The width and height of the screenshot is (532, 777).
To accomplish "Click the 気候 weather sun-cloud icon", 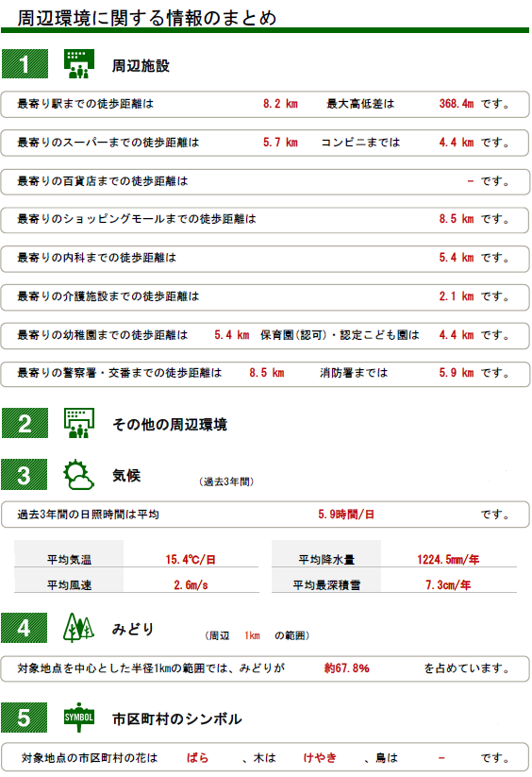I will tap(78, 475).
